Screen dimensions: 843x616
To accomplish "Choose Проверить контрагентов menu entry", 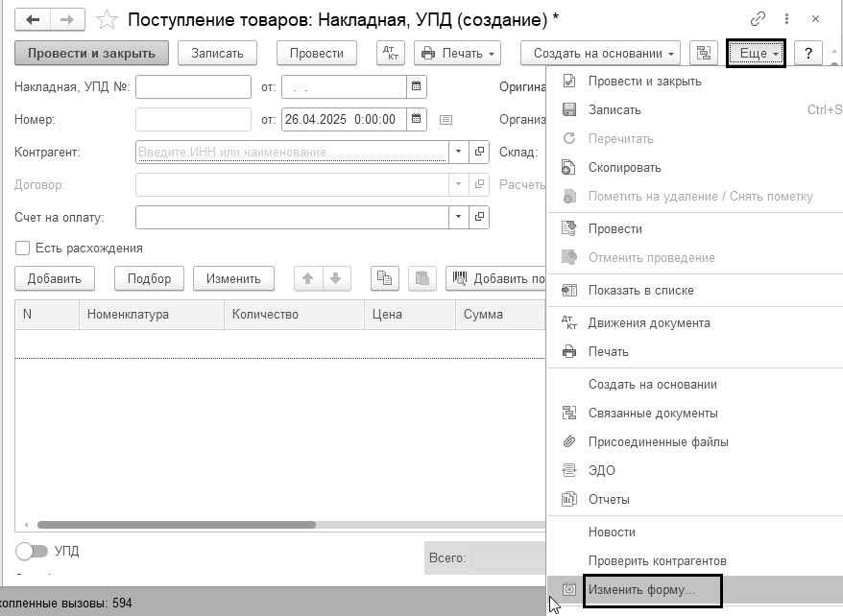I will 694,561.
